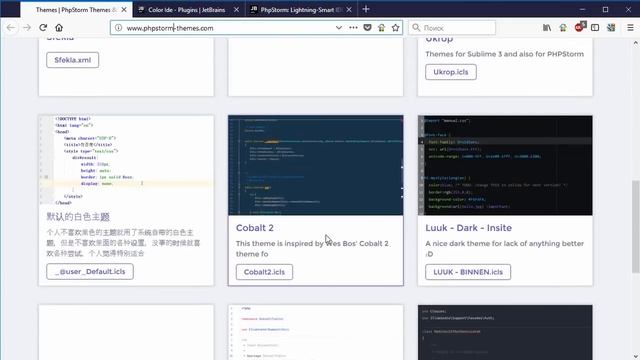This screenshot has width=640, height=360.
Task: Save page to Pocket icon
Action: 367,28
